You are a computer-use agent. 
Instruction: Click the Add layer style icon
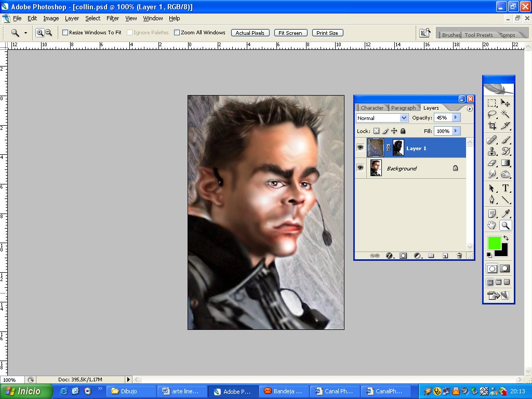pyautogui.click(x=390, y=256)
